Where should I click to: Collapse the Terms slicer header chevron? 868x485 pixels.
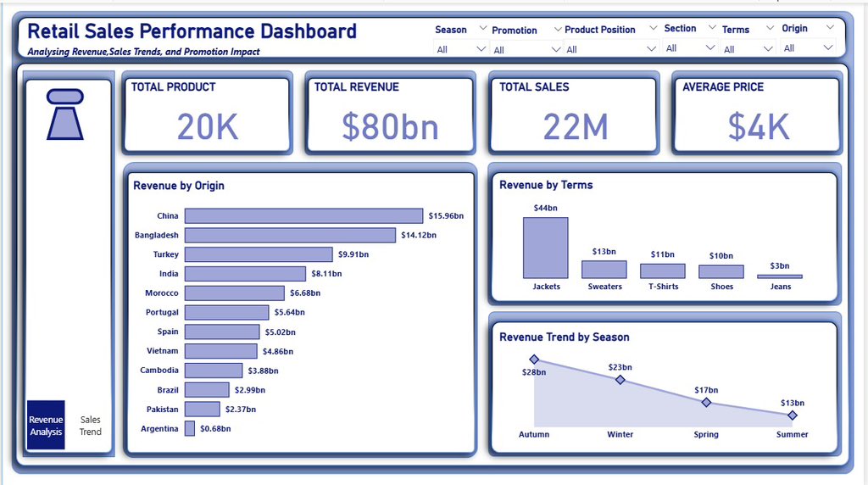[x=770, y=28]
